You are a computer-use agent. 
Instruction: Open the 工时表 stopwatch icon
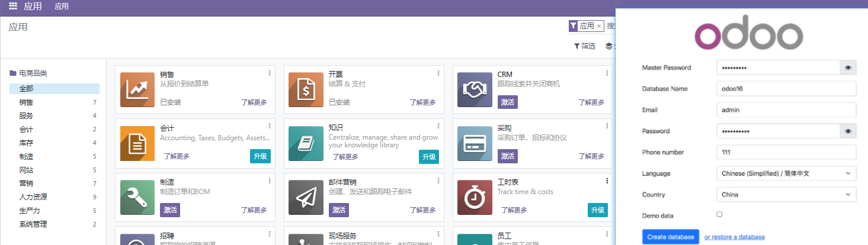pyautogui.click(x=475, y=198)
